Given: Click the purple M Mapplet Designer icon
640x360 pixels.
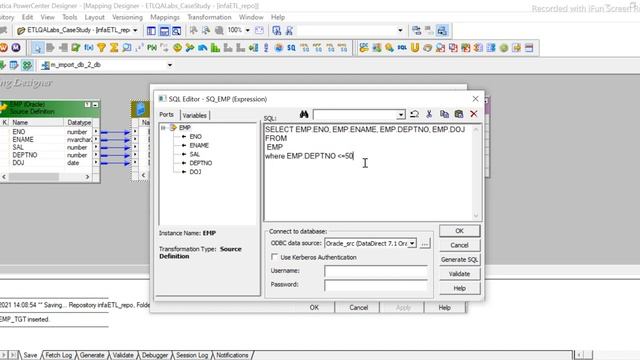Looking at the screenshot, I should [x=16, y=48].
